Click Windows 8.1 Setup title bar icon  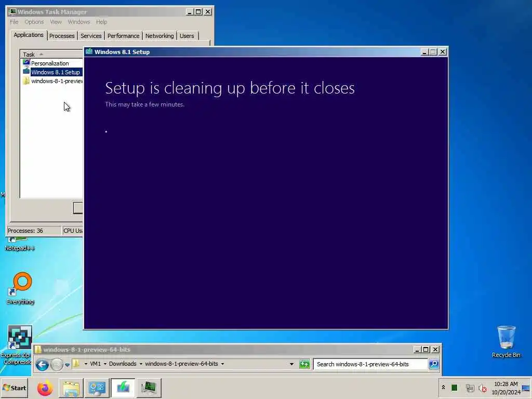[89, 51]
